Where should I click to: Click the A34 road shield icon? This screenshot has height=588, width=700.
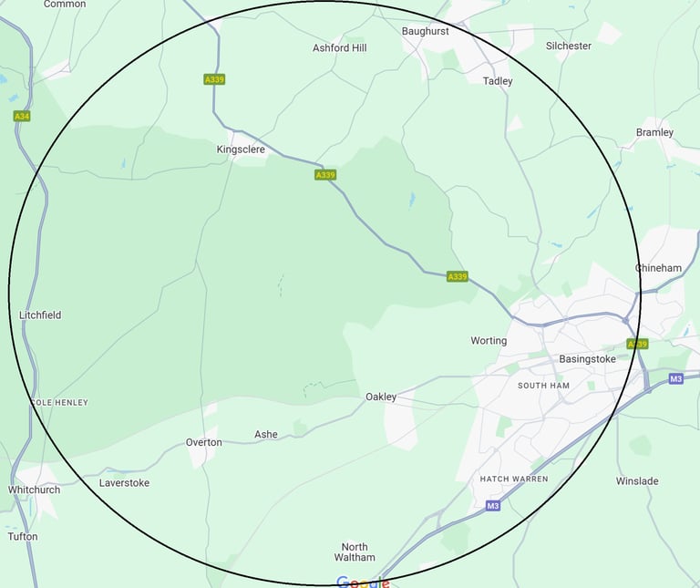pyautogui.click(x=22, y=117)
